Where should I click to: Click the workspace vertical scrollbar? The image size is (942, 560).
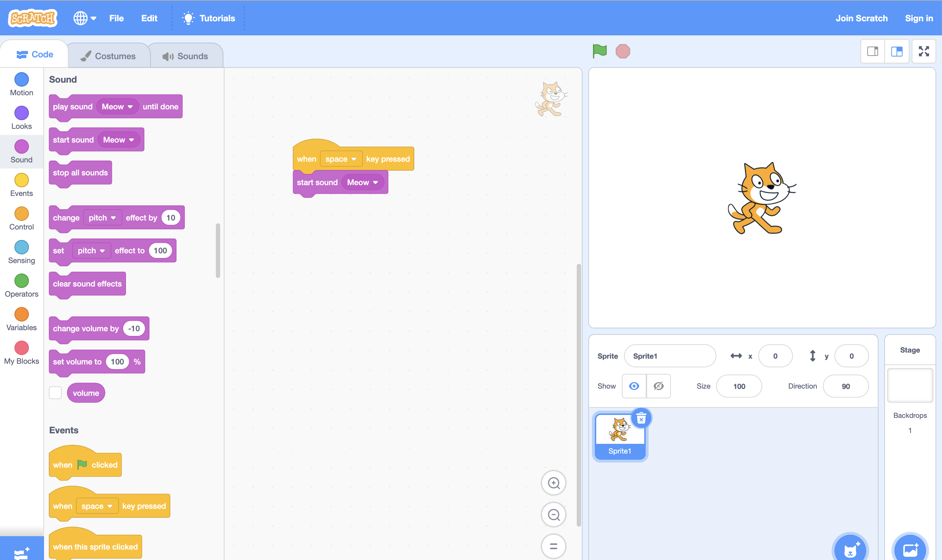point(579,395)
